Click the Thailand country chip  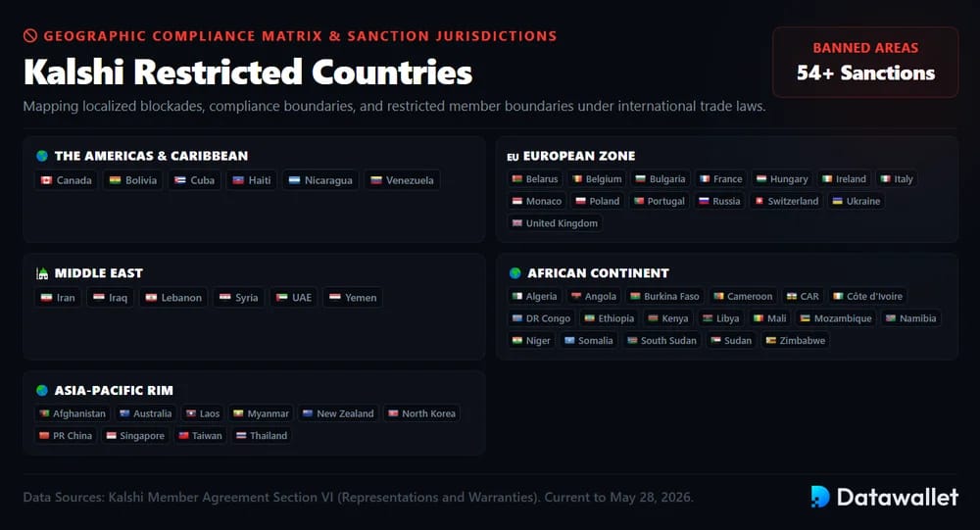pos(262,436)
